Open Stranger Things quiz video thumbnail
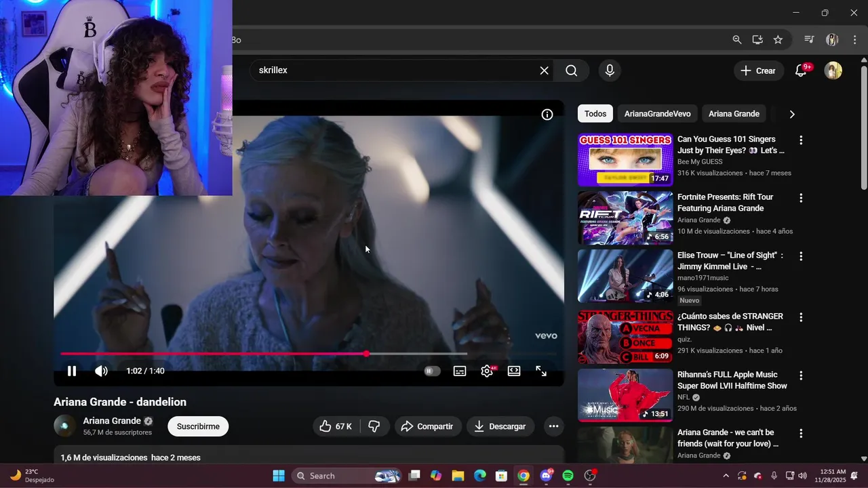The image size is (868, 488). (x=625, y=337)
